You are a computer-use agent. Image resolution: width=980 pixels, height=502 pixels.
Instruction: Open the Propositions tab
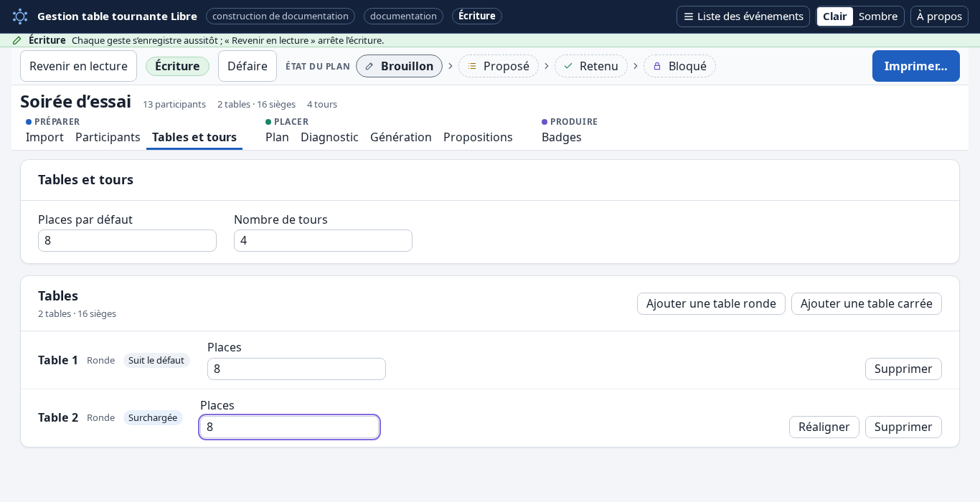click(478, 137)
